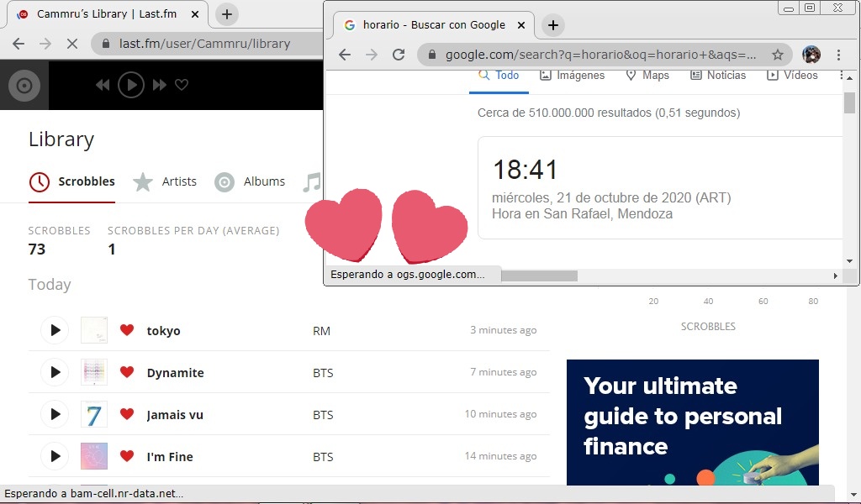The height and width of the screenshot is (504, 861).
Task: Switch to Imágenes search results
Action: click(572, 76)
